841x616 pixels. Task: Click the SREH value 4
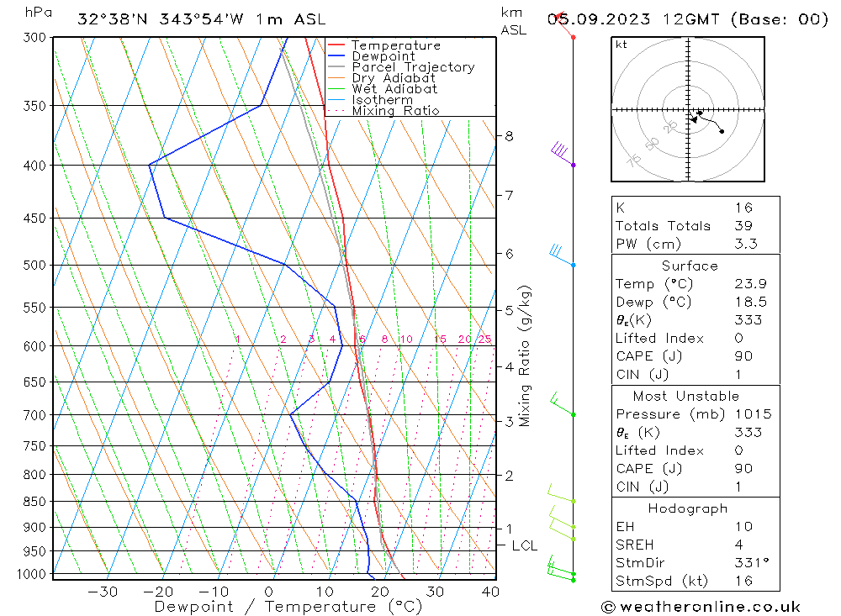(738, 545)
